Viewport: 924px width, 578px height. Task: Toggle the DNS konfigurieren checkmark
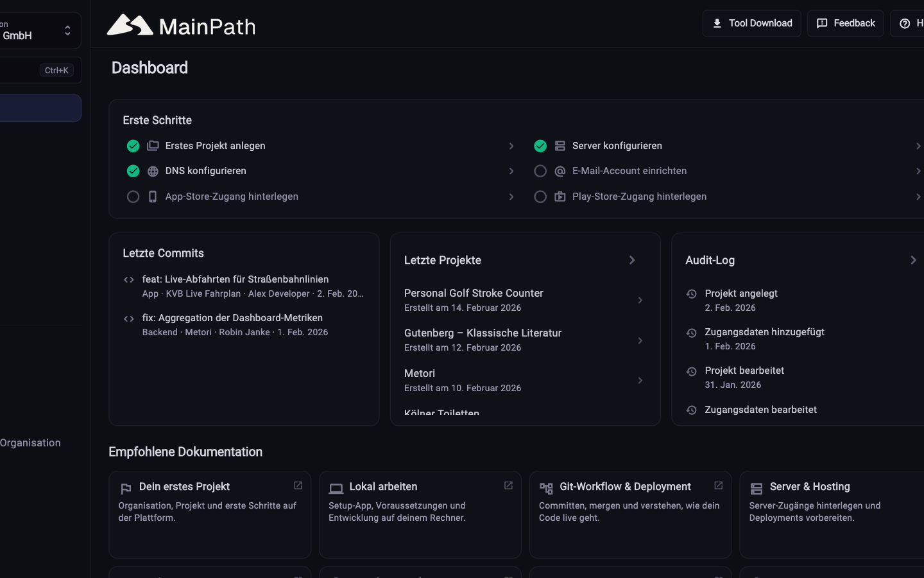point(133,171)
